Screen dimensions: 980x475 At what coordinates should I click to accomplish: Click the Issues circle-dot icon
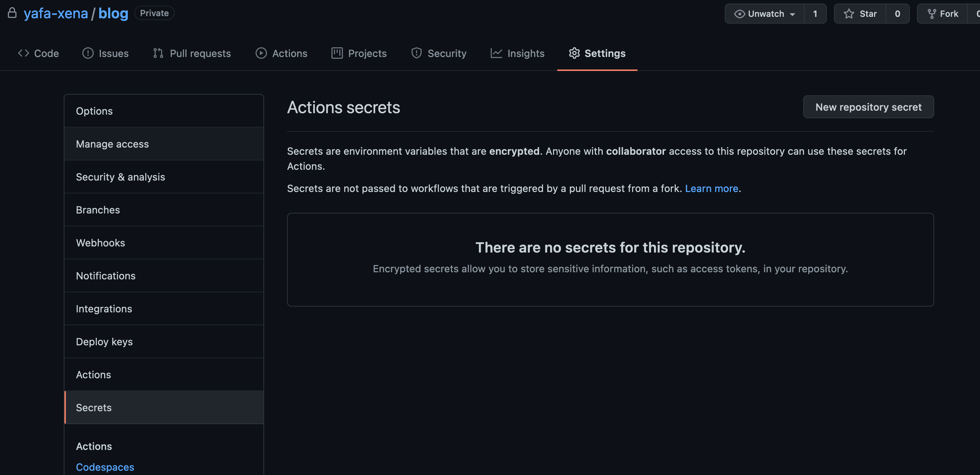[x=88, y=53]
